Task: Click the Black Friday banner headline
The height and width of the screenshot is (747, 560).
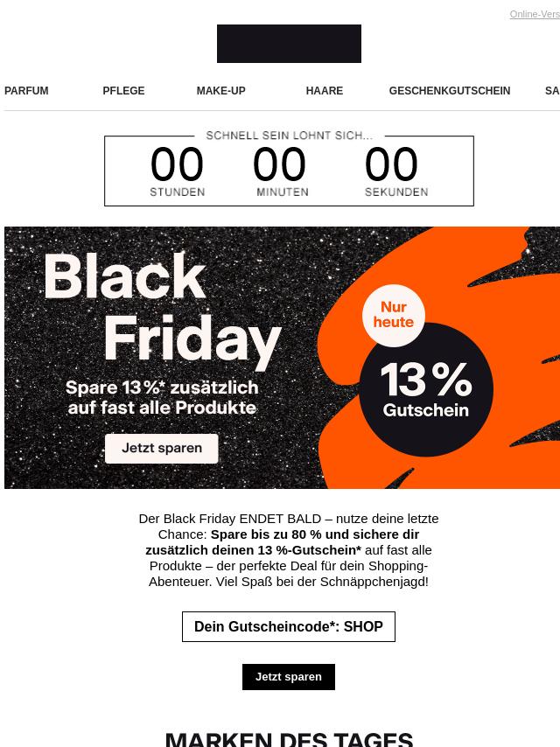Action: [x=162, y=307]
